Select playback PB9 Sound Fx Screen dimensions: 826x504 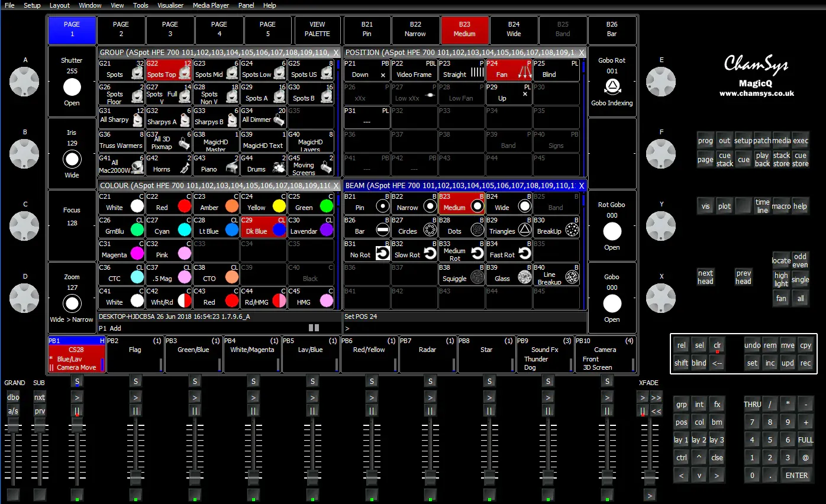544,355
